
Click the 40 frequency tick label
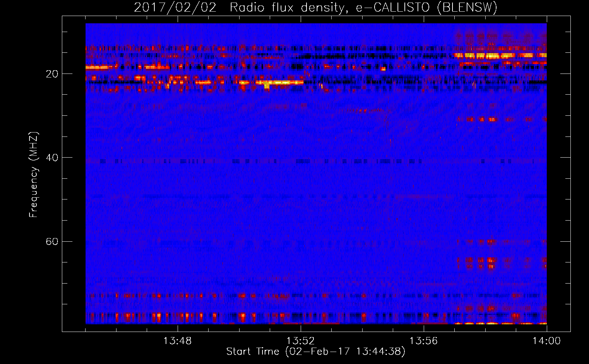[x=52, y=158]
